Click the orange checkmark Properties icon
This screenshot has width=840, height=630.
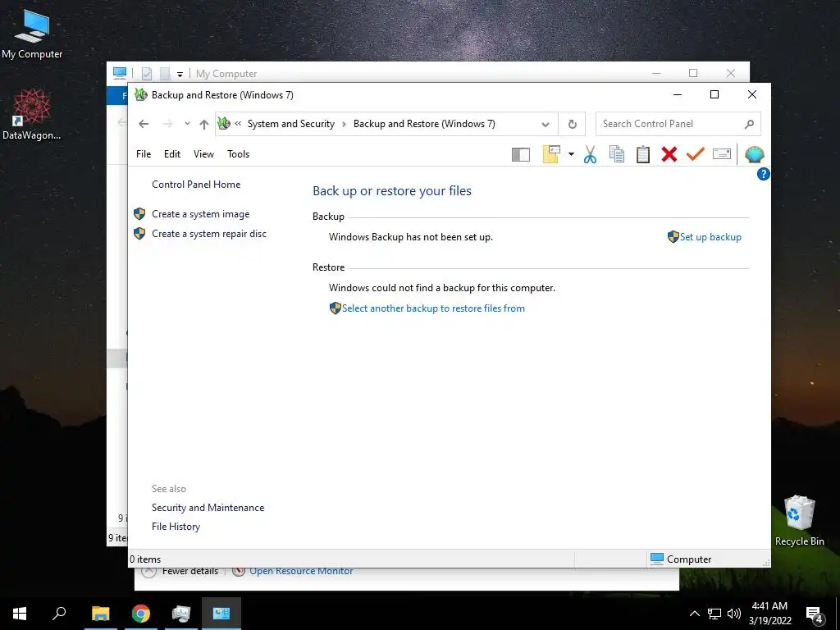pyautogui.click(x=696, y=154)
